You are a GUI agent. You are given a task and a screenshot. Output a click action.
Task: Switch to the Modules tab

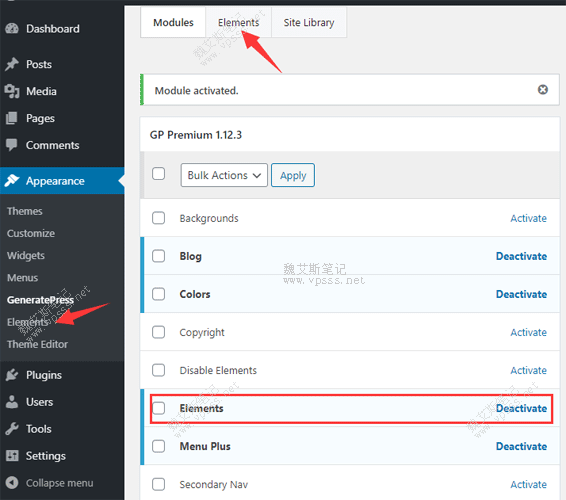173,22
